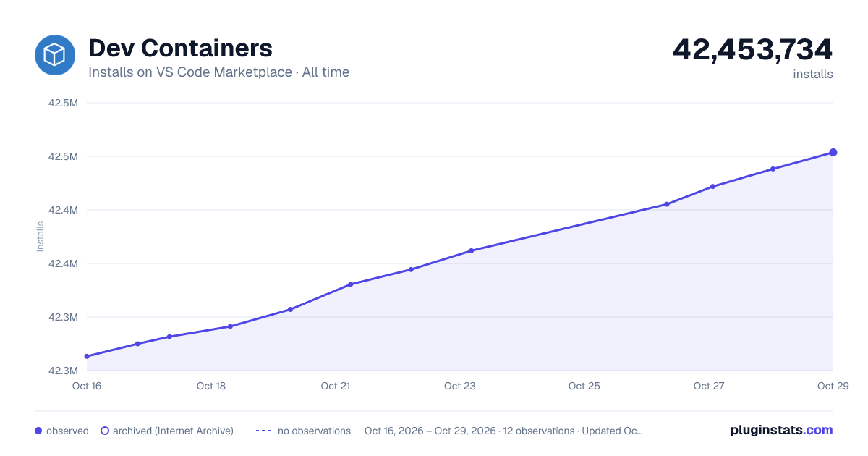
Task: Click the filled "observed" legend dot
Action: point(38,431)
